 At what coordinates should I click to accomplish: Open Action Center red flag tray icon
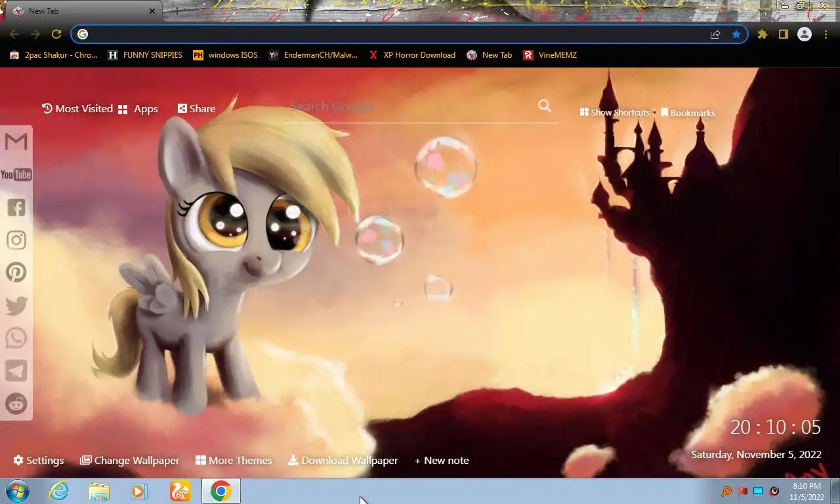(x=743, y=491)
